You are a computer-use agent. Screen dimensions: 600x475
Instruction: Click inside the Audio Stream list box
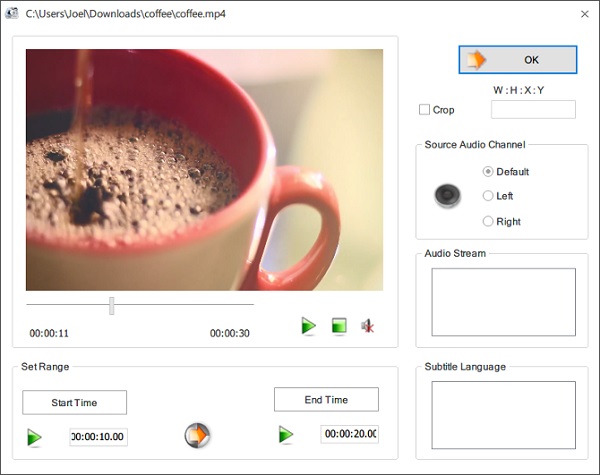[504, 302]
